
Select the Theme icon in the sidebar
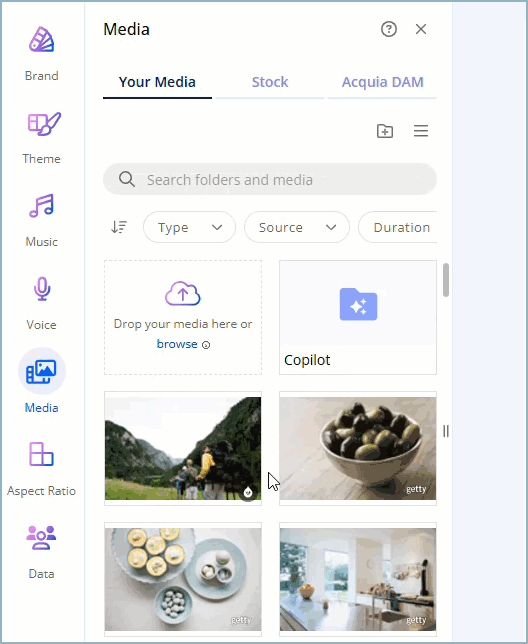click(41, 137)
